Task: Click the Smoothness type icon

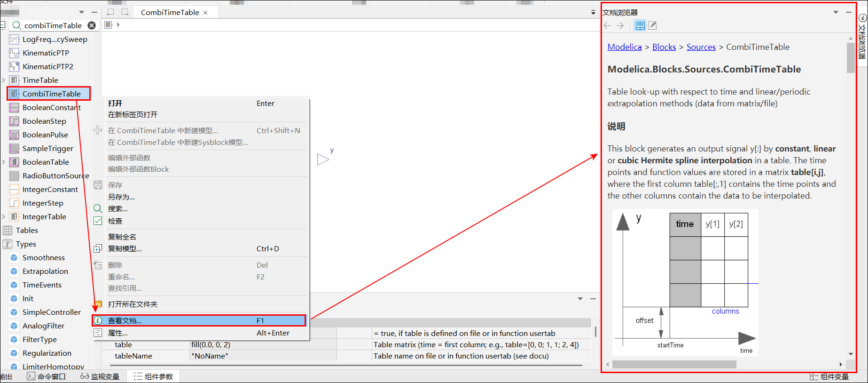Action: [x=14, y=258]
